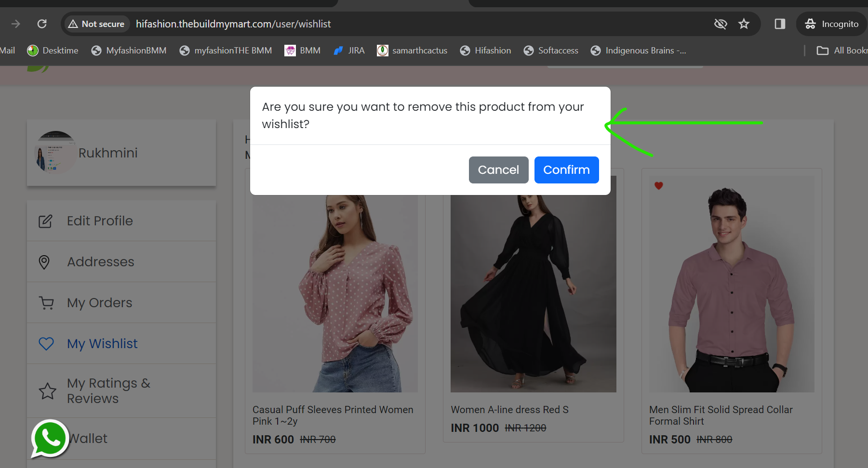Open Addresses in the sidebar
The width and height of the screenshot is (868, 468).
tap(121, 262)
